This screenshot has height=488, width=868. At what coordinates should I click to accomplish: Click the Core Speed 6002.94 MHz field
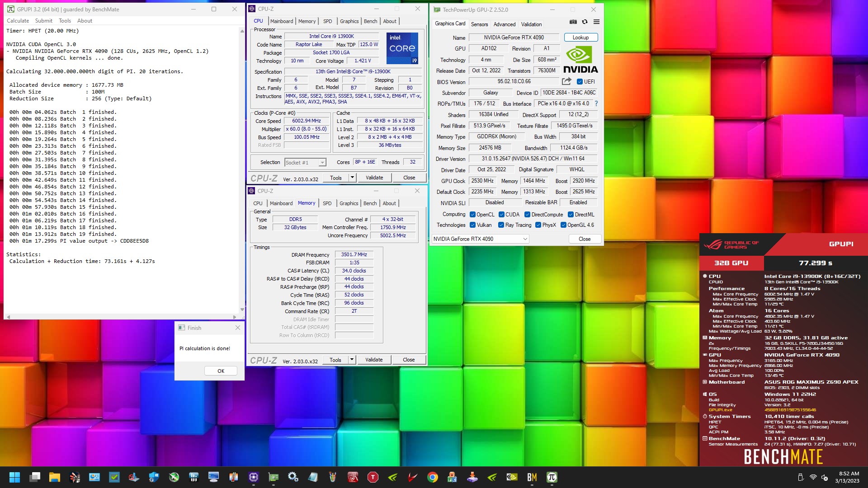307,121
